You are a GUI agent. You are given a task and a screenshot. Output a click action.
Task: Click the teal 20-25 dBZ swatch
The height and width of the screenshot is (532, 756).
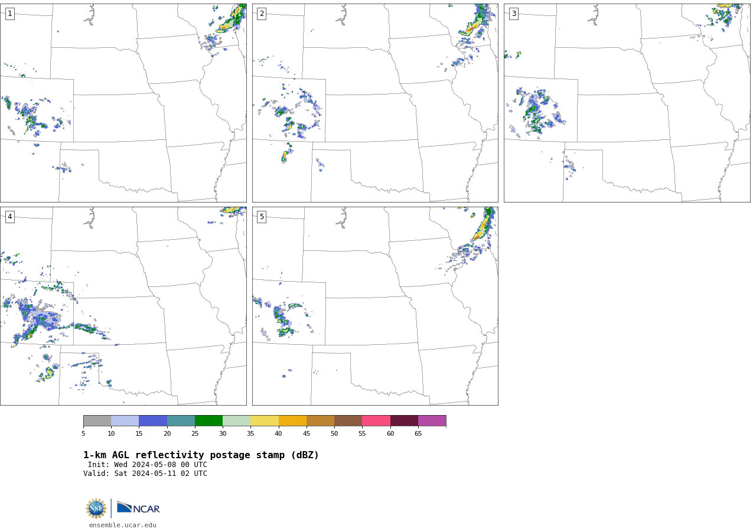coord(181,421)
